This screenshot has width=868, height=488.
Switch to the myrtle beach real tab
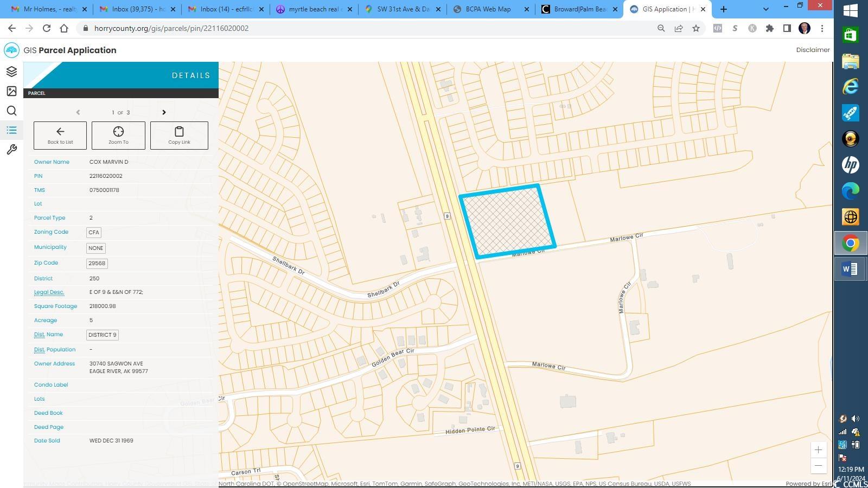(x=312, y=9)
